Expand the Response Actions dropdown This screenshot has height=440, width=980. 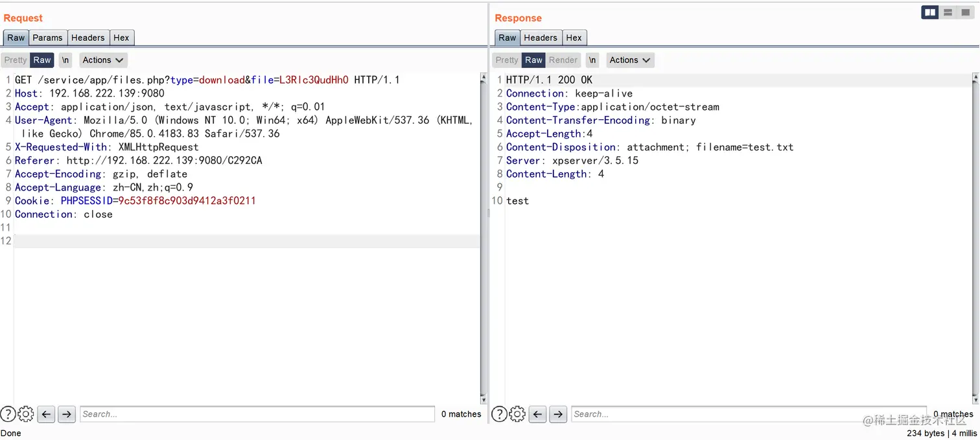click(x=630, y=60)
